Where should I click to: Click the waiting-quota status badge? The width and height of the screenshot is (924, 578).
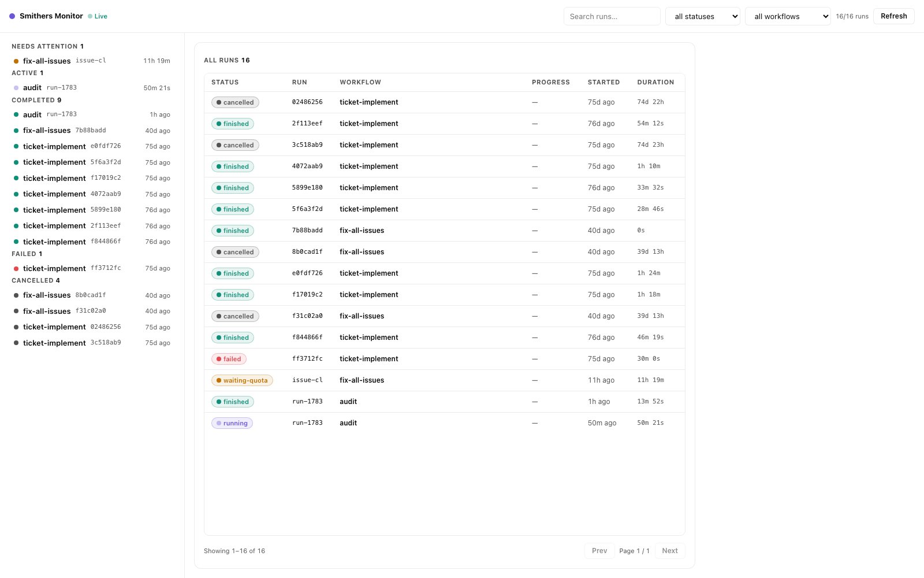pyautogui.click(x=242, y=380)
